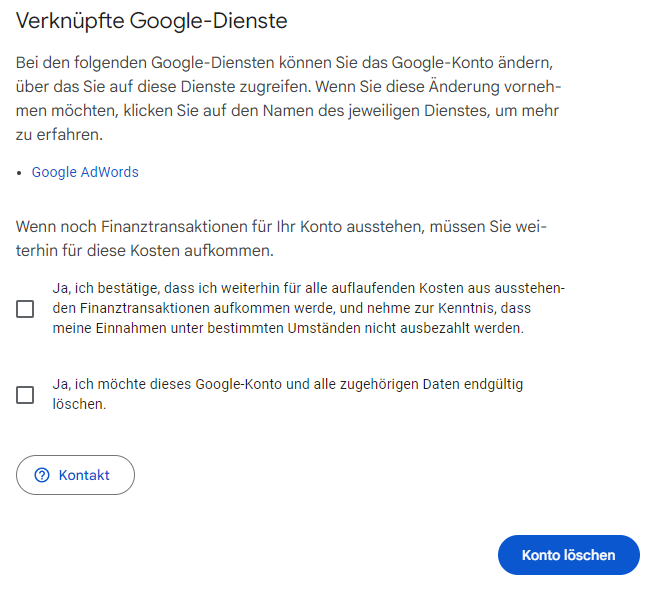Viewport: 654px width, 594px height.
Task: Click the "Wenn noch Finanztransaktionen" paragraph line
Action: coord(281,227)
